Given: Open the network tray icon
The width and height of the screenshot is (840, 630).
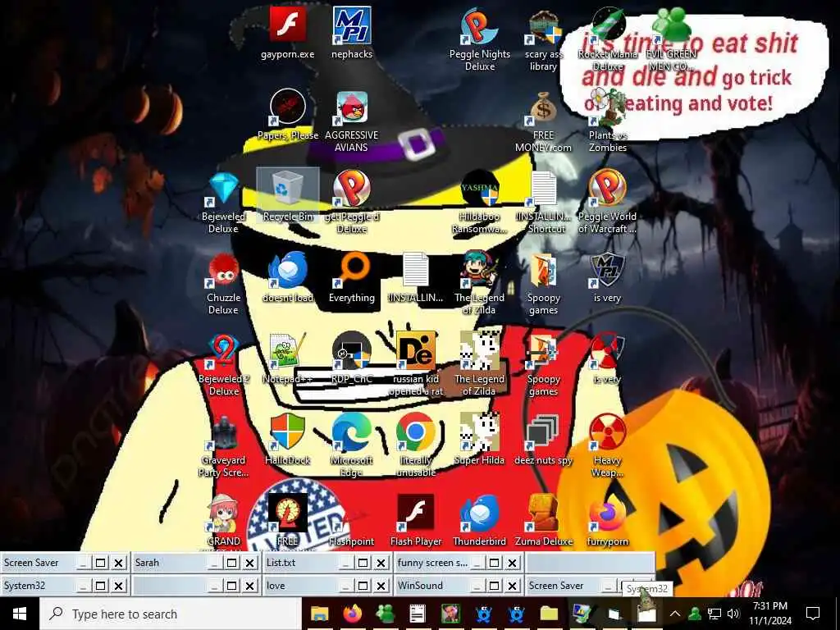Looking at the screenshot, I should pyautogui.click(x=714, y=614).
